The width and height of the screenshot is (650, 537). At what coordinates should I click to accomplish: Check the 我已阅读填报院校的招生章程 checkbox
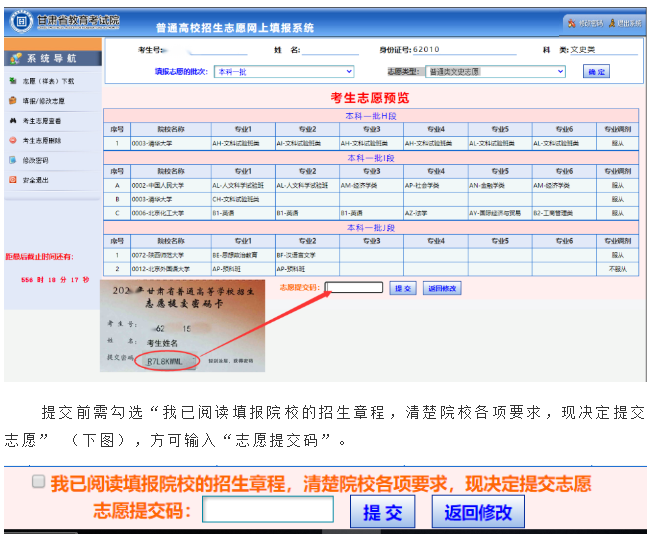[x=38, y=482]
